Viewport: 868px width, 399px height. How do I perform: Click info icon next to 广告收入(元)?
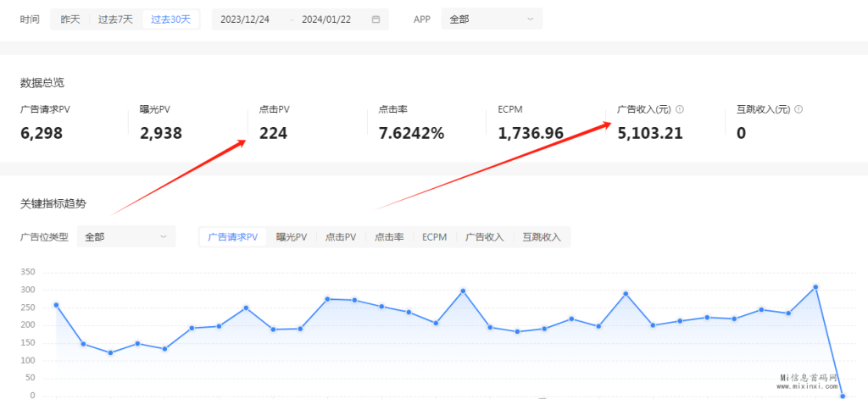tap(680, 109)
